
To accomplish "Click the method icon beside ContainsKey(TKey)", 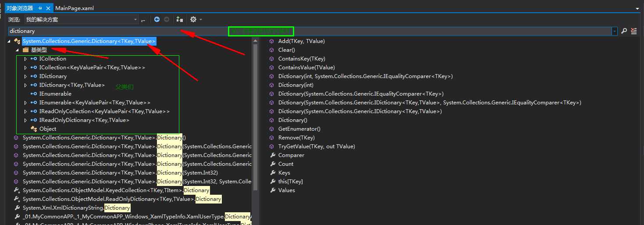I will pyautogui.click(x=271, y=58).
